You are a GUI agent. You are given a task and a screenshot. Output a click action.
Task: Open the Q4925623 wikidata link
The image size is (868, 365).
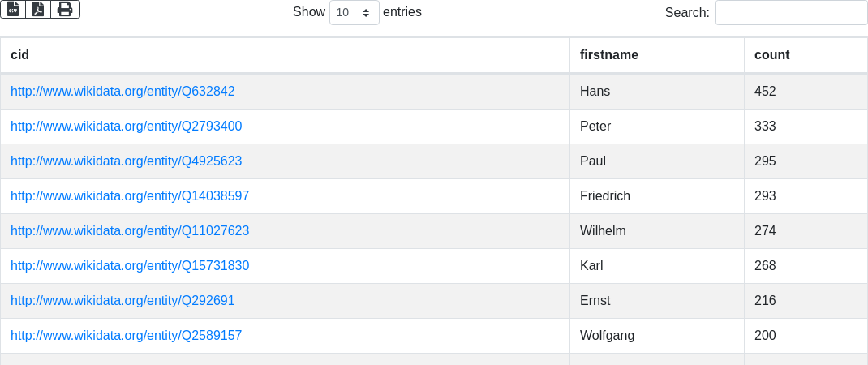point(126,161)
